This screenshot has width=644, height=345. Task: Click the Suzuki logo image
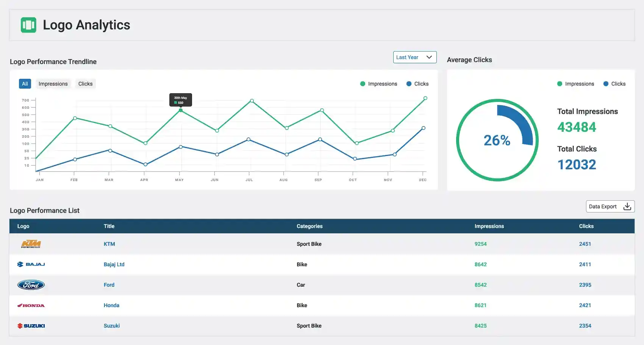(31, 326)
